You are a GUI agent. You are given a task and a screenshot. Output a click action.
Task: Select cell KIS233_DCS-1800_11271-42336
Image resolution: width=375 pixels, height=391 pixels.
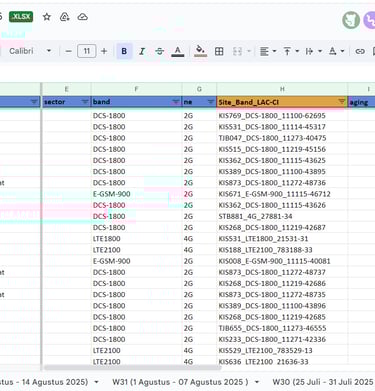tap(282, 339)
